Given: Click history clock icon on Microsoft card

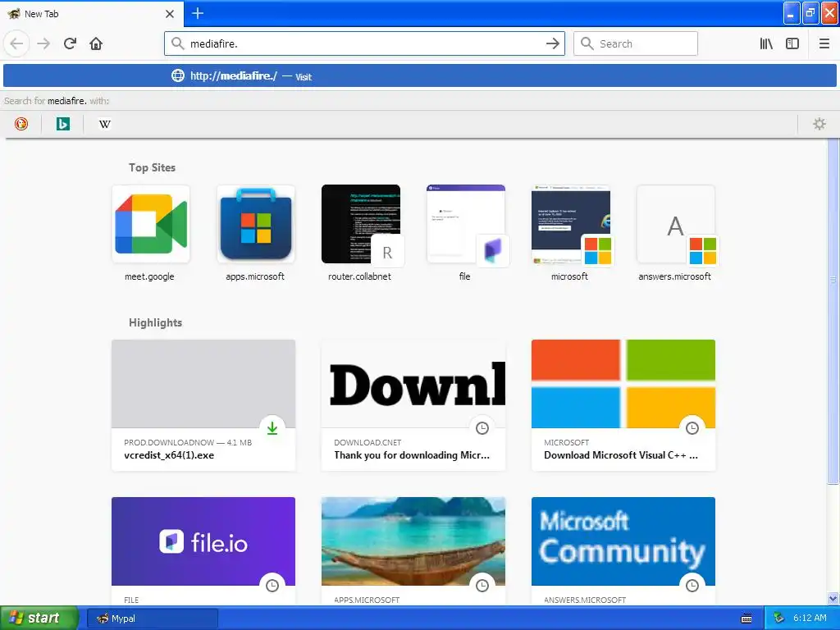Looking at the screenshot, I should pos(692,428).
